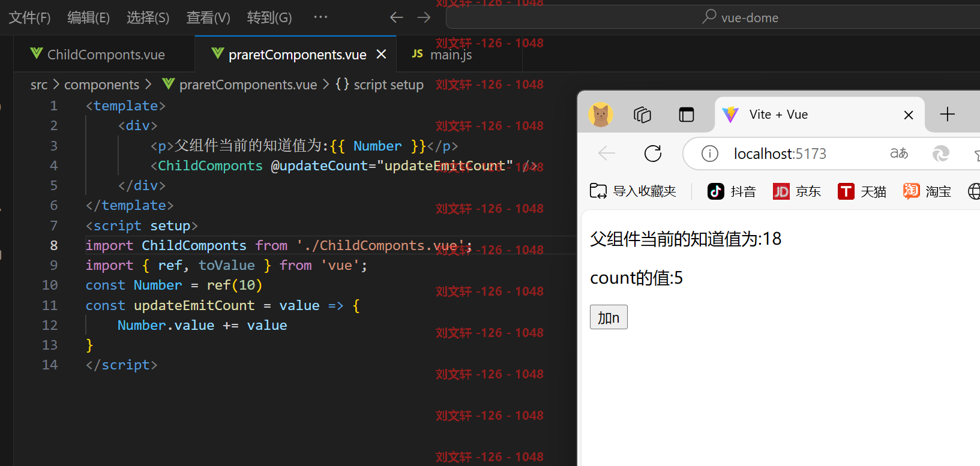The width and height of the screenshot is (980, 466).
Task: Click ref(10) on line 10
Action: [x=234, y=285]
